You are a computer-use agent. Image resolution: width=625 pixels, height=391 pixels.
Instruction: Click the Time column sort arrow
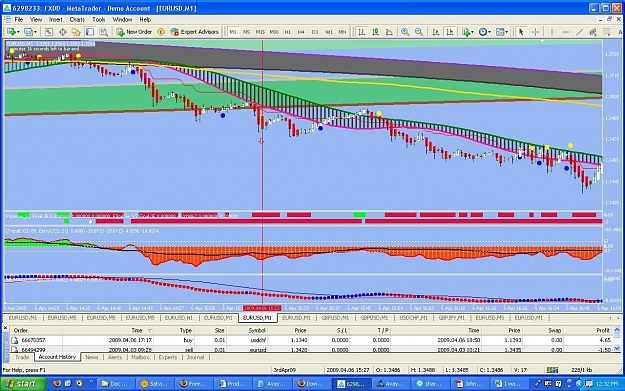point(150,330)
